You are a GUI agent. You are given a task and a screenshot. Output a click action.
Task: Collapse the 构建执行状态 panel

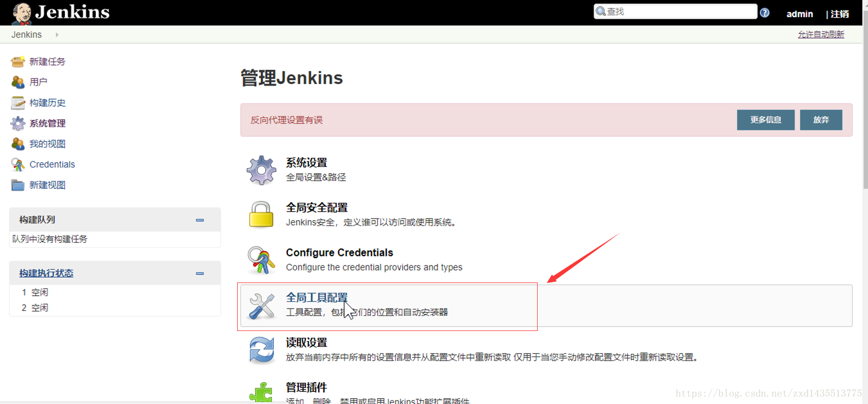click(200, 273)
